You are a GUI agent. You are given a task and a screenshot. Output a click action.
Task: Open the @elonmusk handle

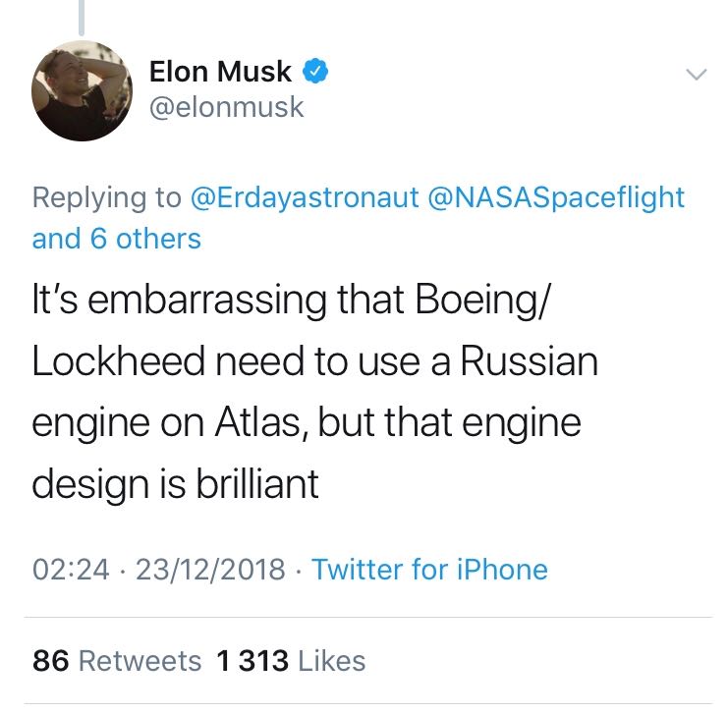[226, 107]
